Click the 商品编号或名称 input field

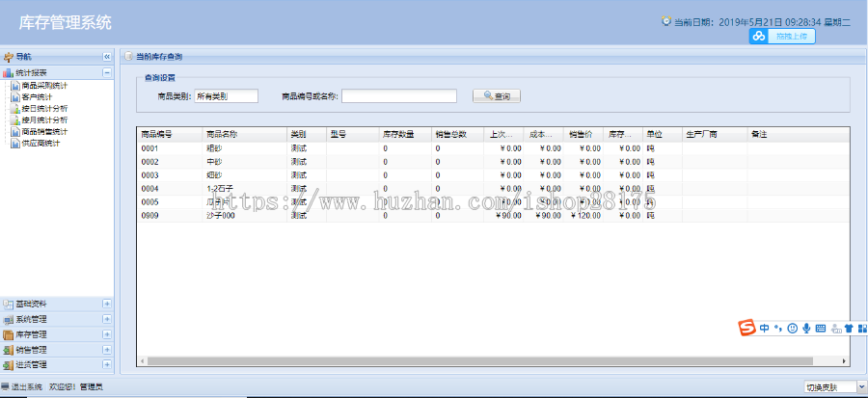[x=399, y=96]
